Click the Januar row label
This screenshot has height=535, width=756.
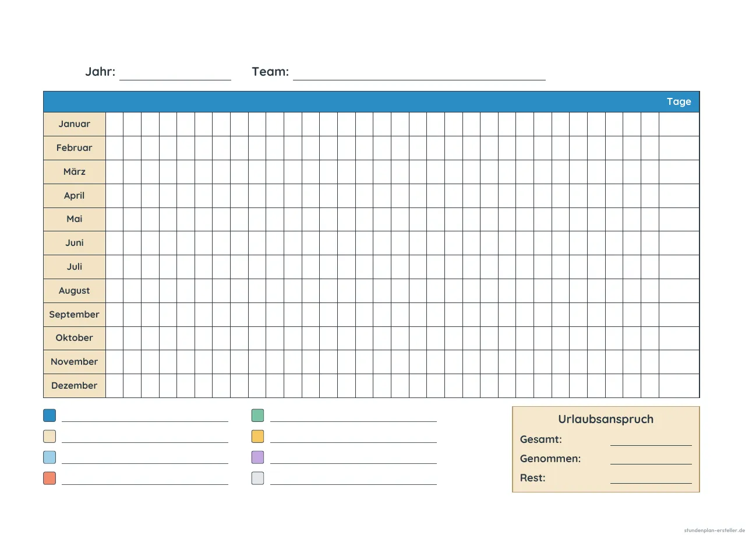[75, 124]
